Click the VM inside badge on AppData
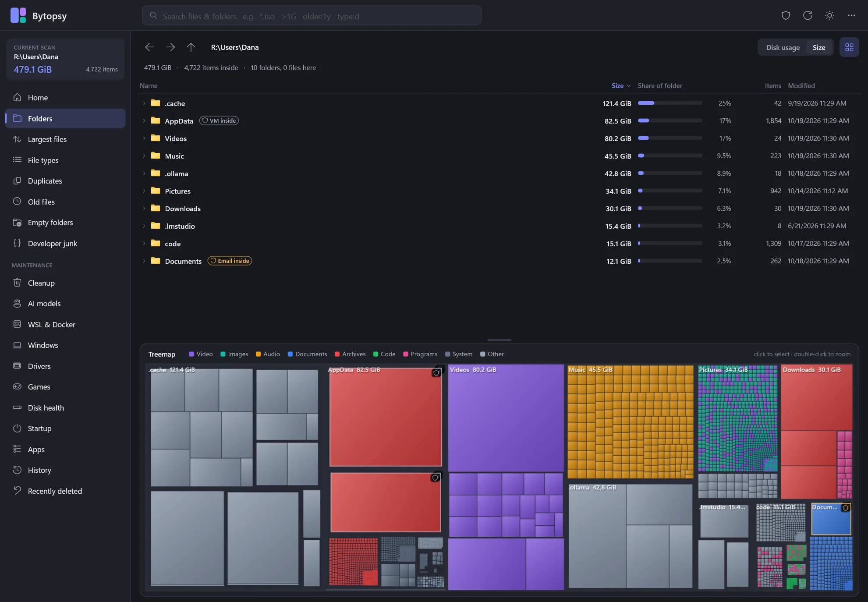This screenshot has width=868, height=602. (219, 120)
